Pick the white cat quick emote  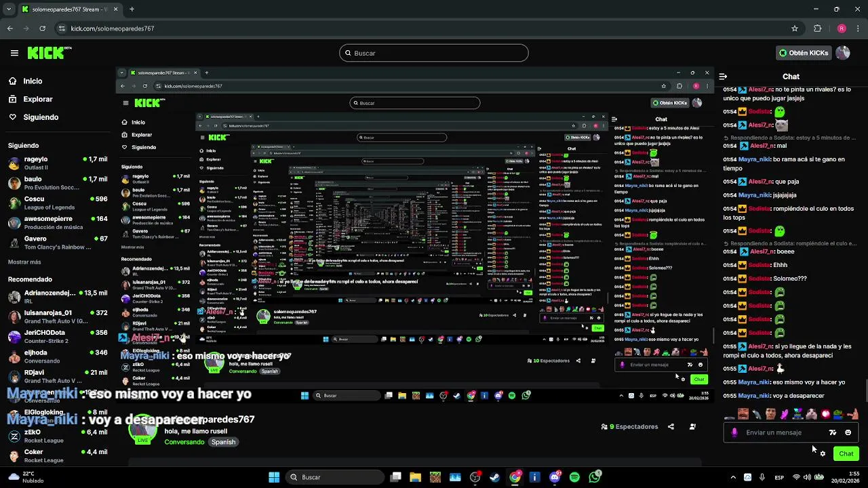pos(812,414)
